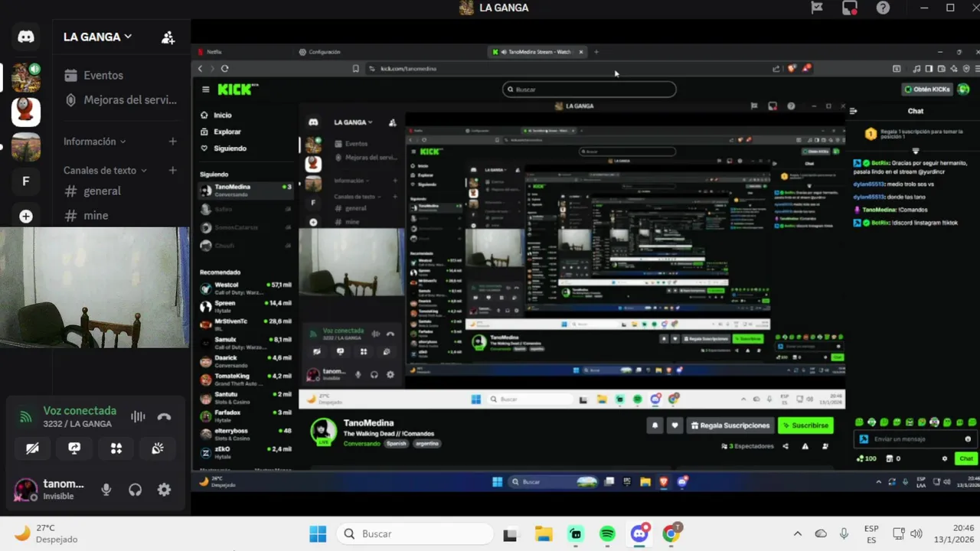The image size is (980, 551).
Task: Toggle noise suppression waveform icon
Action: [x=138, y=416]
